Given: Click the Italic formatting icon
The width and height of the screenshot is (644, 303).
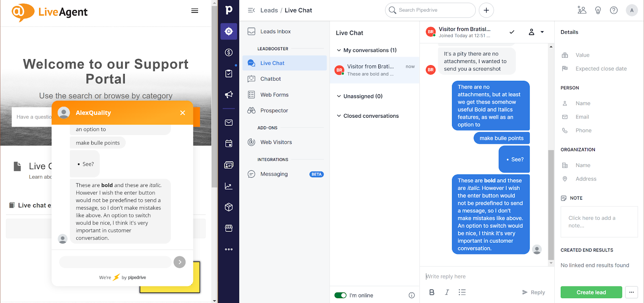Looking at the screenshot, I should click(x=447, y=292).
